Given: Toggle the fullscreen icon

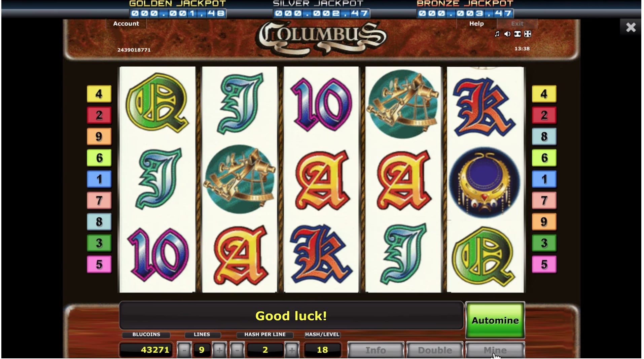Looking at the screenshot, I should [x=517, y=34].
